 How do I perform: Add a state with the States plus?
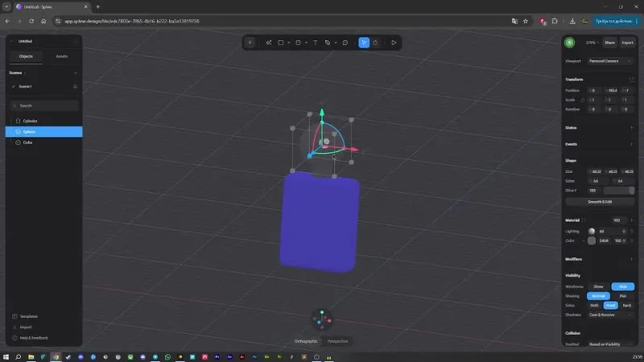632,128
